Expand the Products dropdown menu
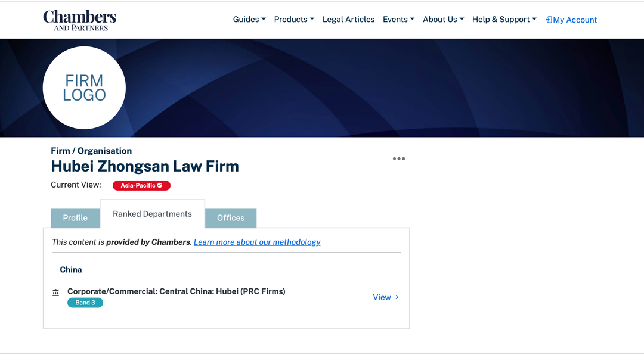Viewport: 644px width, 364px height. click(x=294, y=20)
